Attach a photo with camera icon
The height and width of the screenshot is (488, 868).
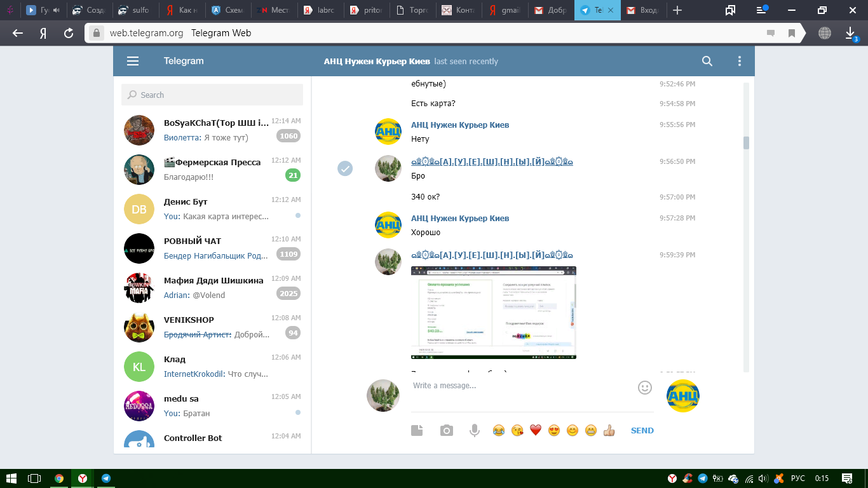447,431
